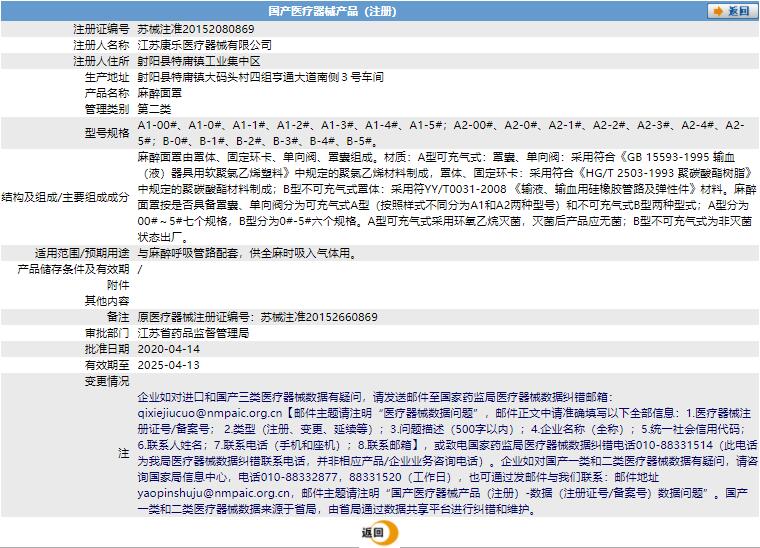This screenshot has height=548, width=760.
Task: Click the 注册人名称 label
Action: 101,45
